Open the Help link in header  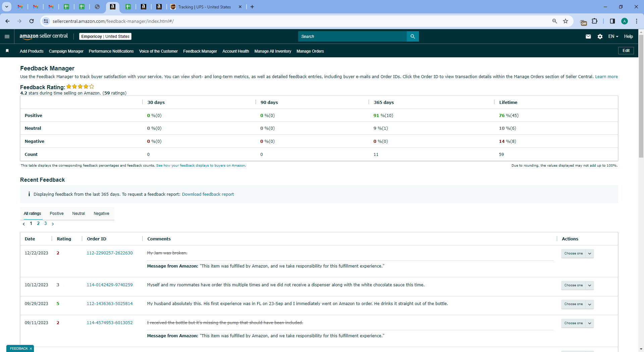(x=629, y=37)
